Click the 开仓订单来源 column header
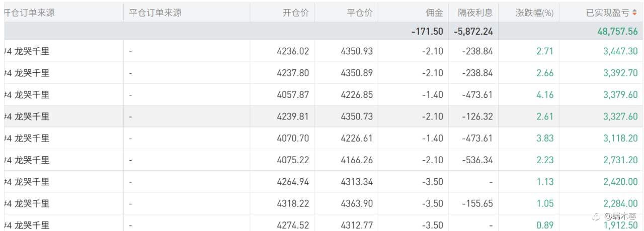The image size is (644, 231). 29,13
